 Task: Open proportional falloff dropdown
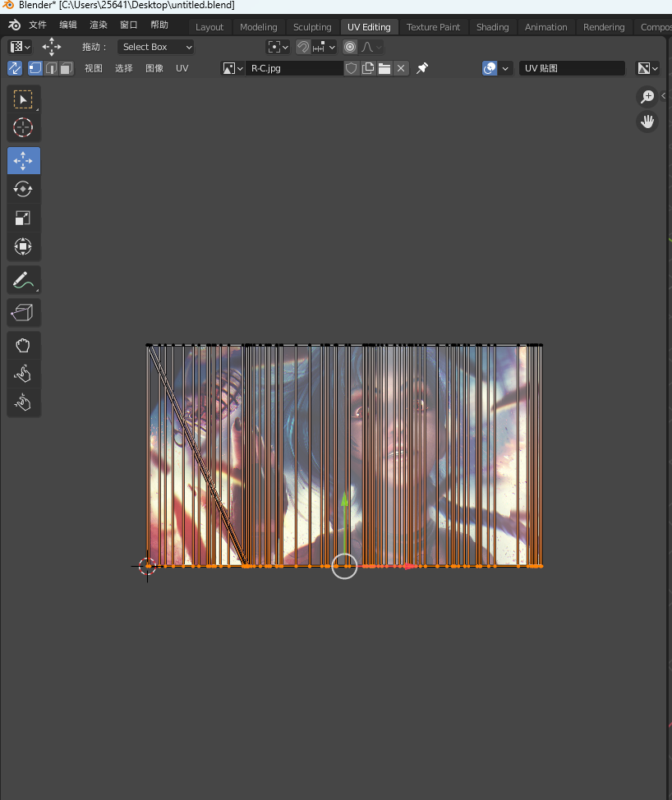click(371, 47)
